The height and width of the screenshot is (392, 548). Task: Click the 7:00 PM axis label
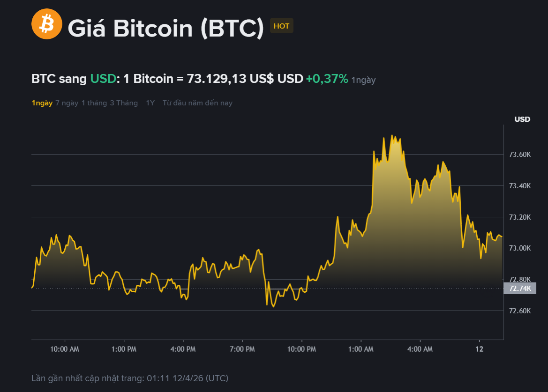click(x=242, y=349)
